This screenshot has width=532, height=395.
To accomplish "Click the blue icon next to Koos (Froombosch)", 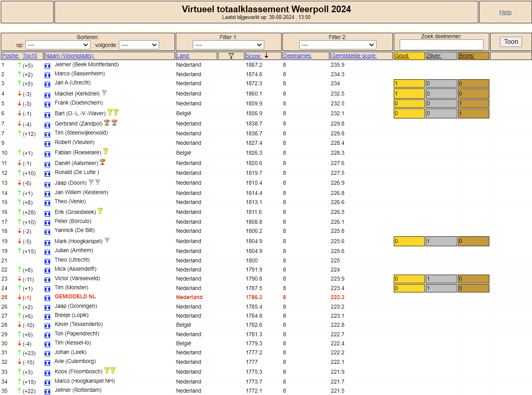I will pyautogui.click(x=47, y=373).
